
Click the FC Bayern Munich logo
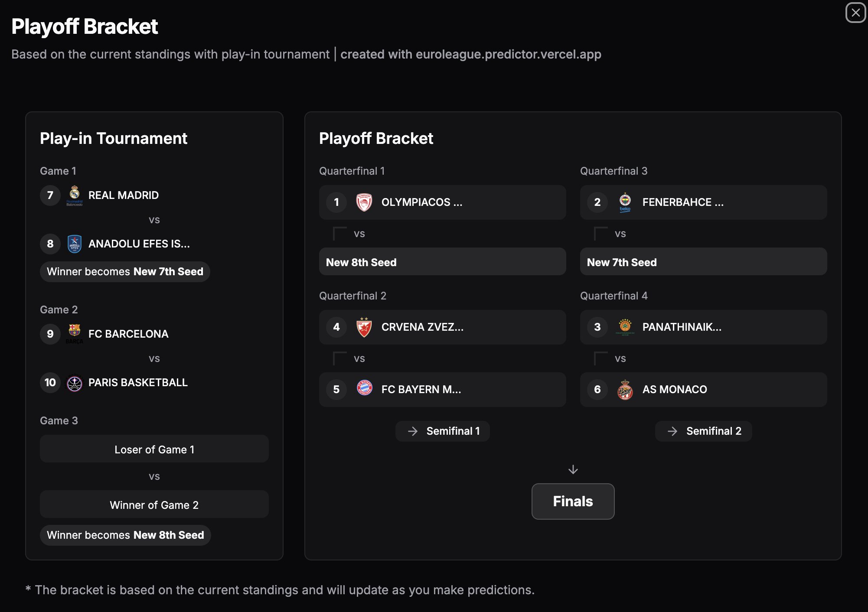point(365,389)
